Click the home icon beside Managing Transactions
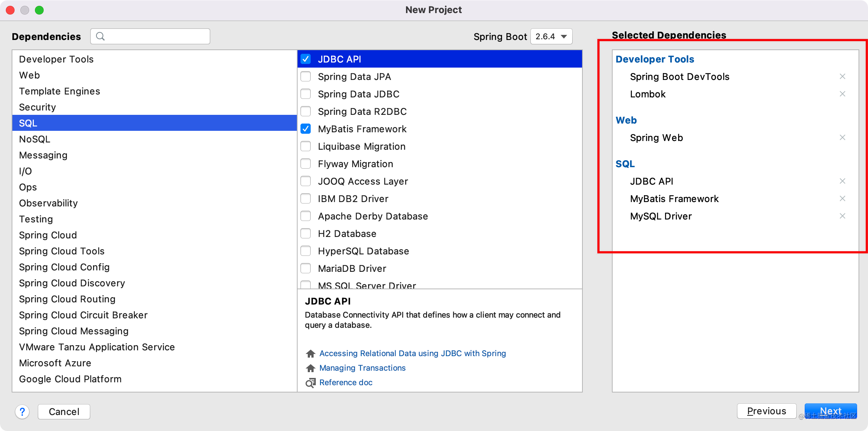Viewport: 868px width, 431px height. (311, 368)
